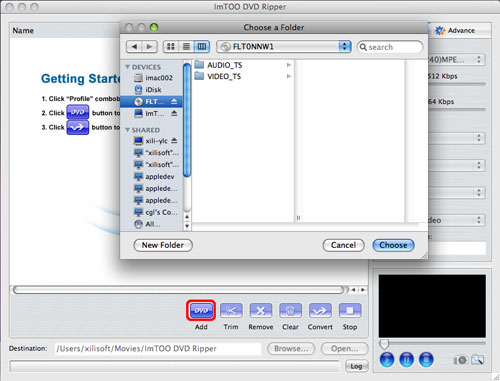The image size is (500, 381).
Task: Collapse the SHARED section
Action: coord(127,130)
